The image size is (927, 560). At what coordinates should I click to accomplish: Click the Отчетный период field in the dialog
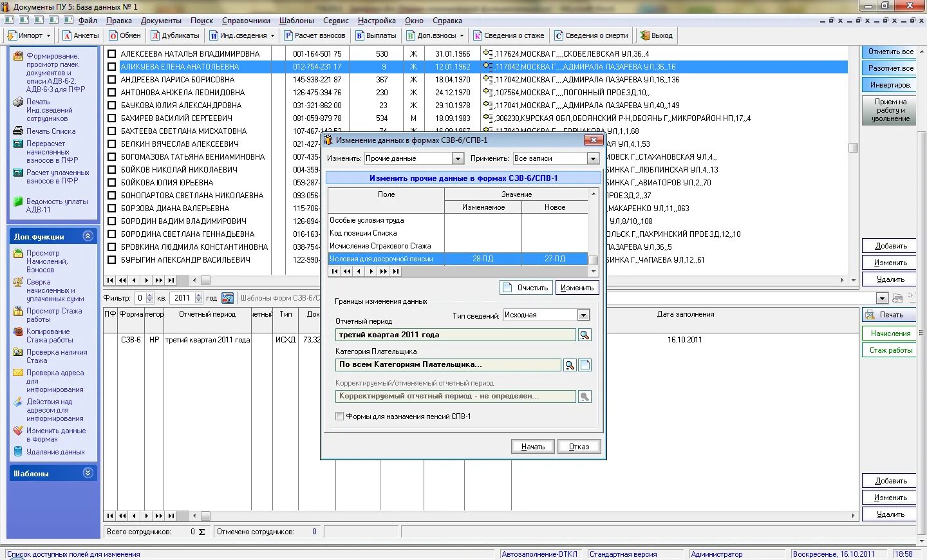tap(456, 335)
